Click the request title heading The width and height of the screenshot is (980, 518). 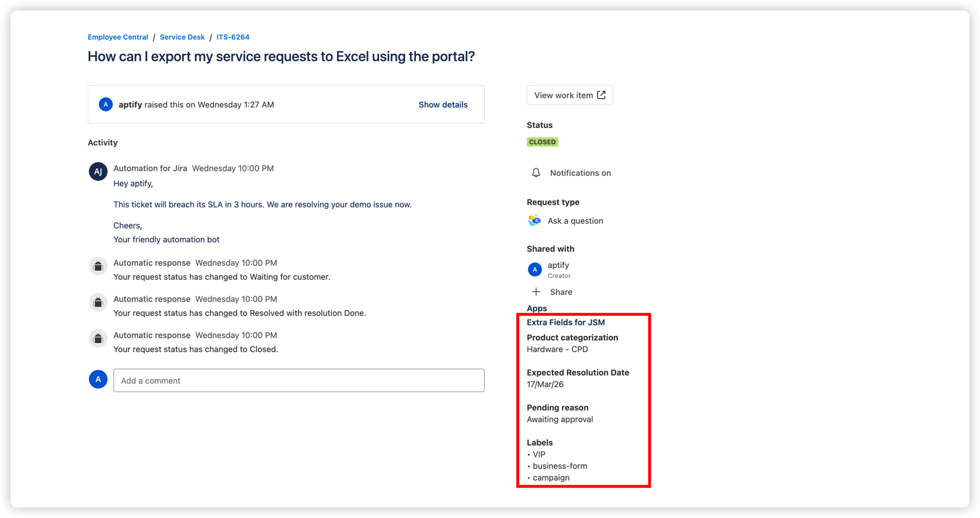pos(282,56)
